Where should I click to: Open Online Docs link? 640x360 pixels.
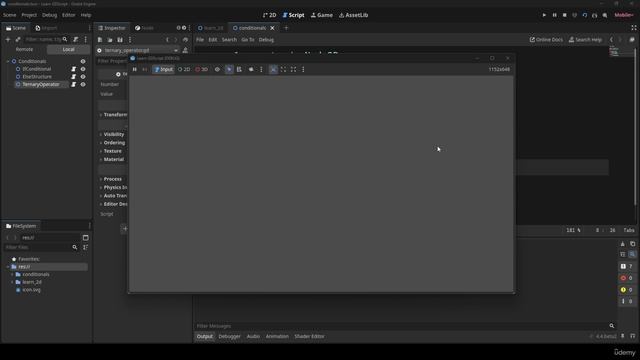click(x=546, y=40)
